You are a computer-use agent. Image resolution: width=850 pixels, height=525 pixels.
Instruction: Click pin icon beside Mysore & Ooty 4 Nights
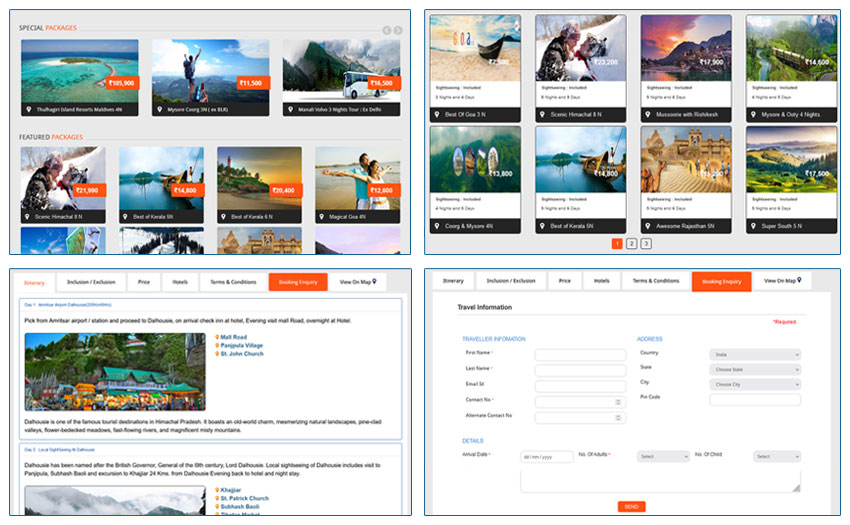pos(753,114)
